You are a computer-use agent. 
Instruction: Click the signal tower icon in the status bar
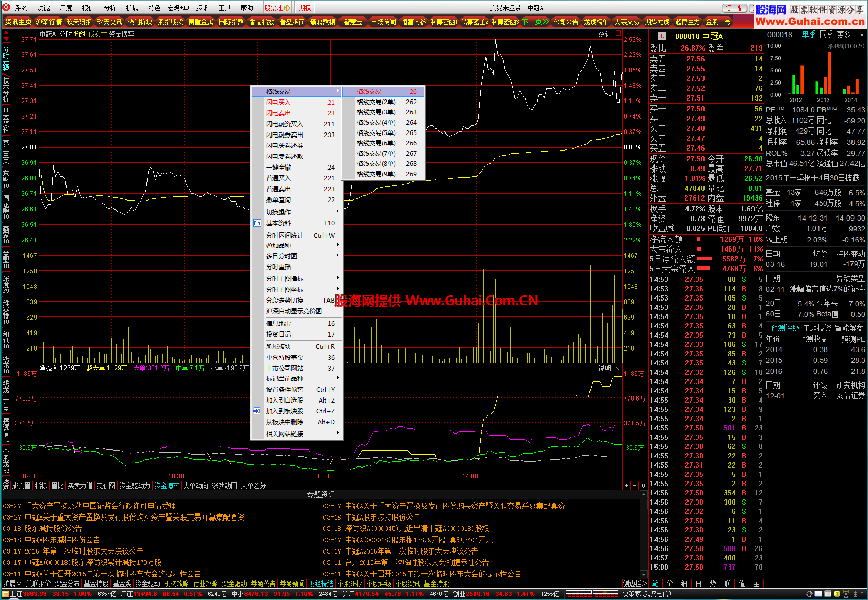click(x=846, y=594)
